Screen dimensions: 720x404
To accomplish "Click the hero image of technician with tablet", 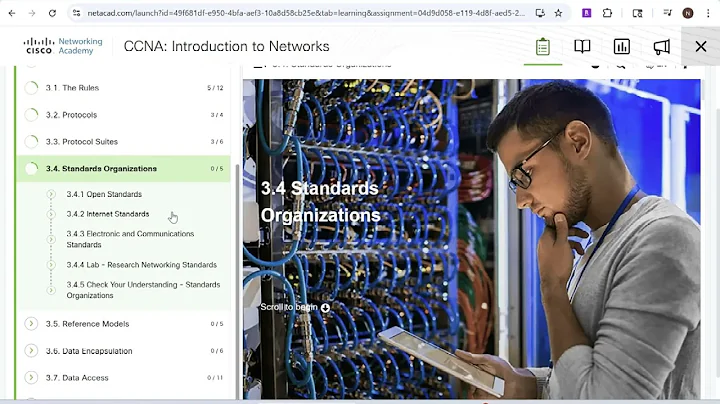I will [x=472, y=239].
